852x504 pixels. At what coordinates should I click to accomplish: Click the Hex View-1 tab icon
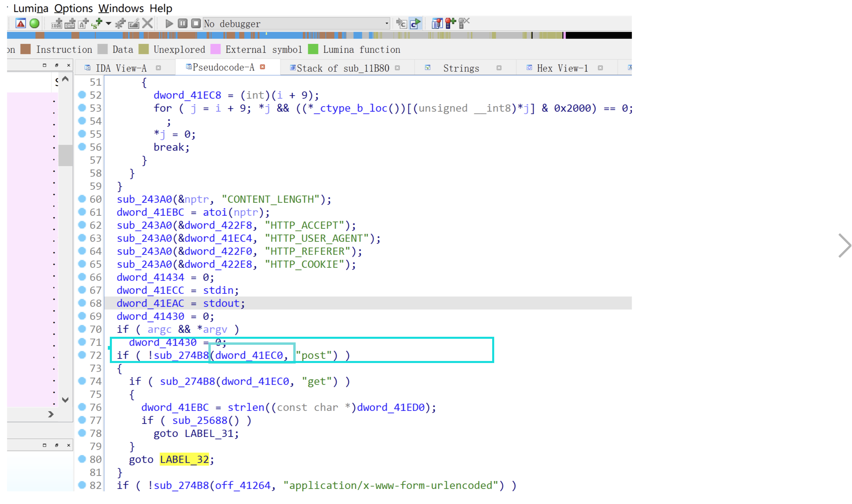pyautogui.click(x=529, y=68)
